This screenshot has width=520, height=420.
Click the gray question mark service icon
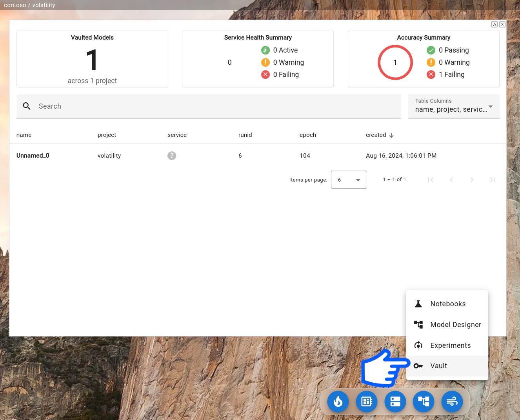pyautogui.click(x=172, y=156)
